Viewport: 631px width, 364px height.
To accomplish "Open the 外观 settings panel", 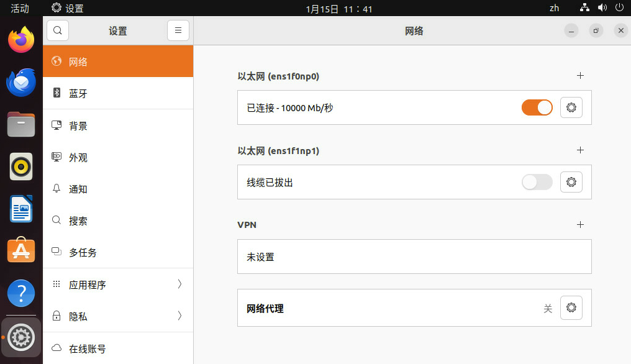I will (x=118, y=157).
